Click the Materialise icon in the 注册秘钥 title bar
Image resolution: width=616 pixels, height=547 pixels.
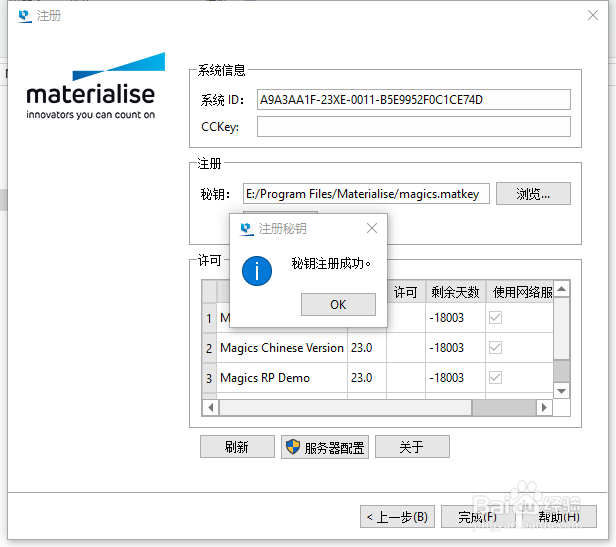click(x=246, y=228)
